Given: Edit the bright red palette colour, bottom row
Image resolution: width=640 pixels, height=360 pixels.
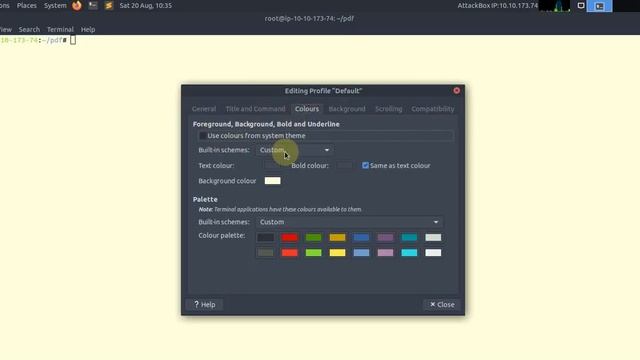Looking at the screenshot, I should [289, 253].
